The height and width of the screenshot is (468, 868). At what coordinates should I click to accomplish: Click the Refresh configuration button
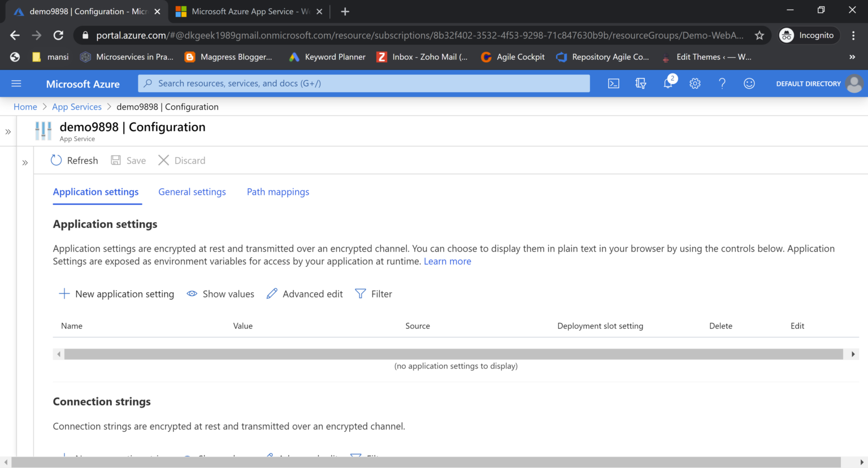click(x=74, y=161)
